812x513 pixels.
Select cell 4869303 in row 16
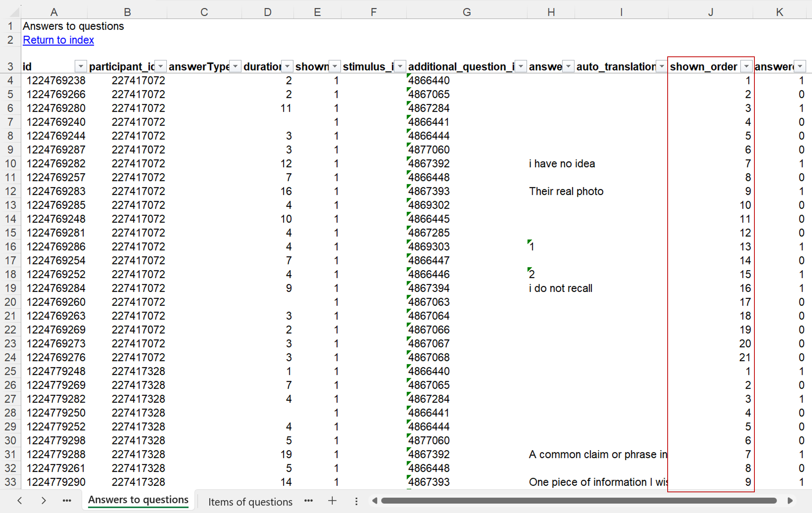467,247
